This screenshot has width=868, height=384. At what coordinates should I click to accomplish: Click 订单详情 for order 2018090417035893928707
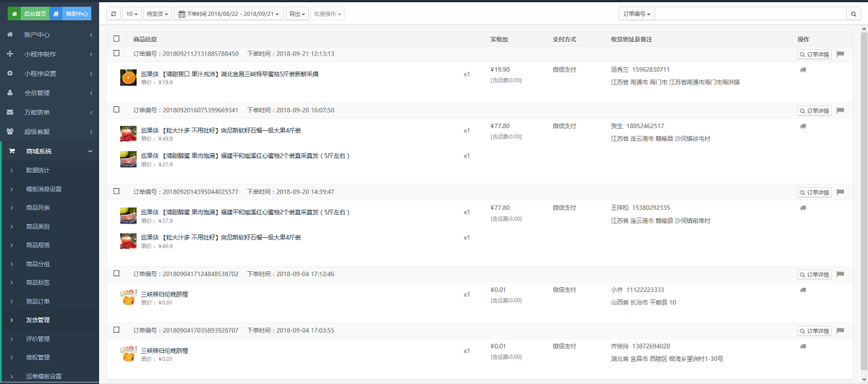pyautogui.click(x=814, y=330)
